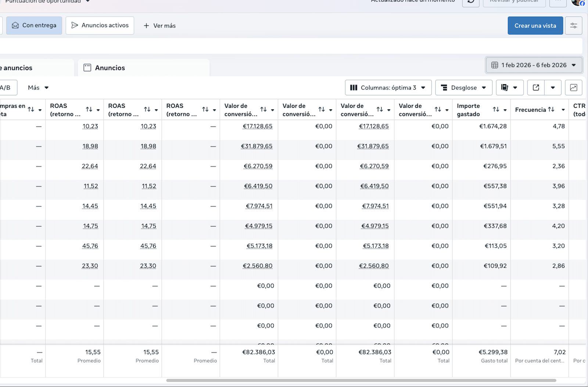588x387 pixels.
Task: Click Importe gastado value €1.679,51
Action: click(x=493, y=146)
